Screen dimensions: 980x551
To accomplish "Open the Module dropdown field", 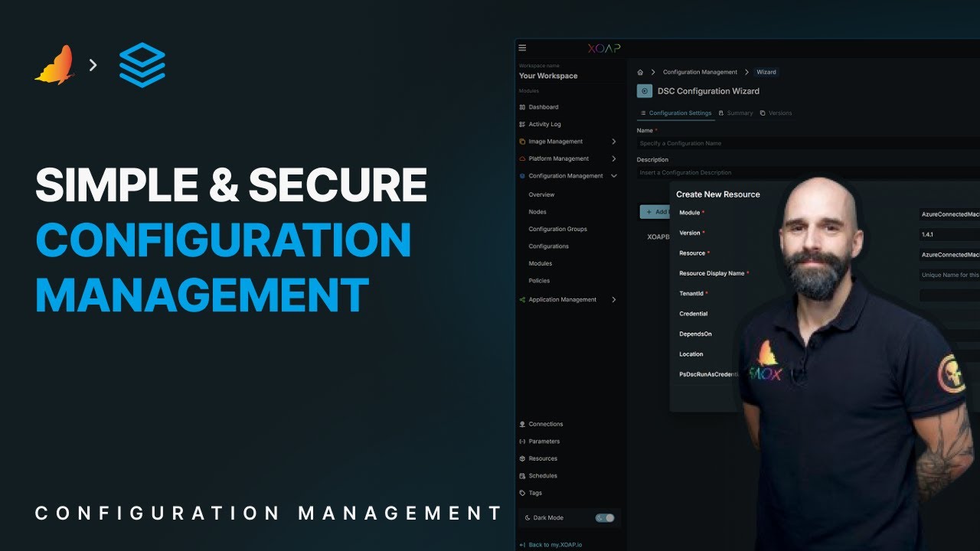I will pos(949,214).
